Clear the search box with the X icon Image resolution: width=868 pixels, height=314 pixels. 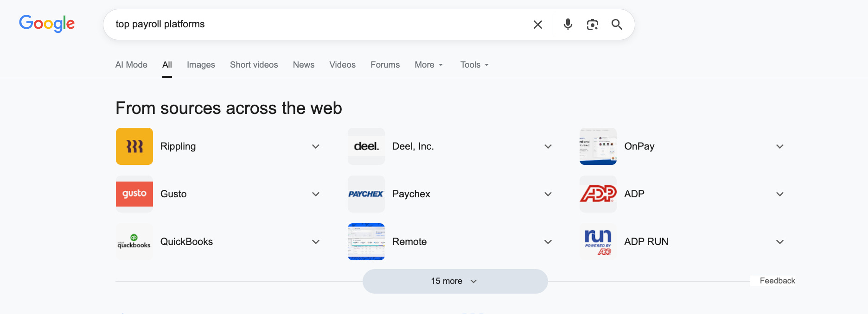click(x=538, y=25)
